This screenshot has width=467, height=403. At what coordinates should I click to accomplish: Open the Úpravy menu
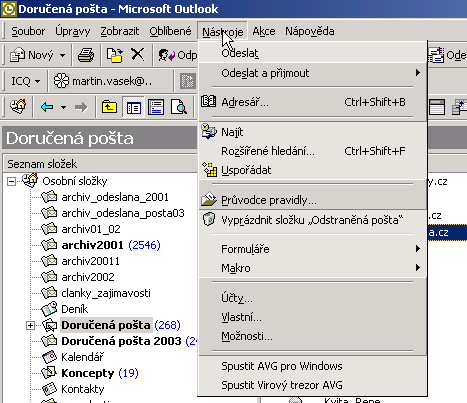pyautogui.click(x=73, y=31)
